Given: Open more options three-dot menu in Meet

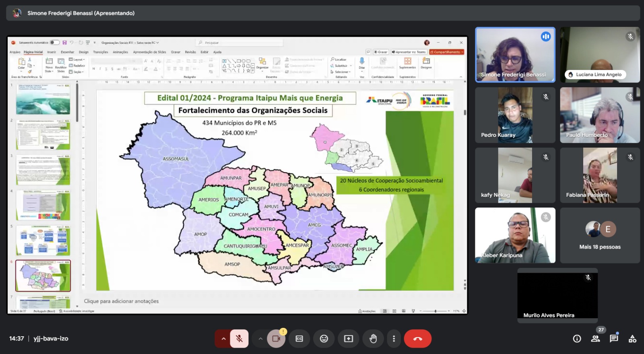Looking at the screenshot, I should [394, 339].
